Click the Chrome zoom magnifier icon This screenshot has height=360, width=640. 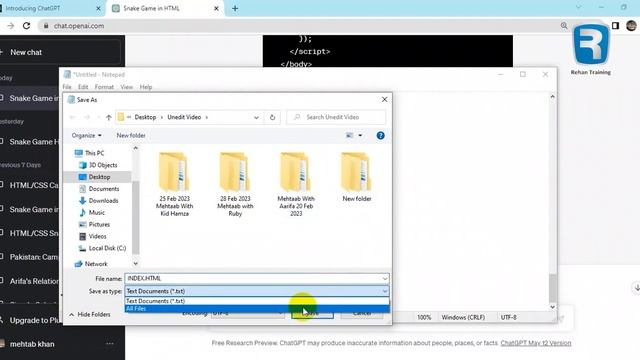pyautogui.click(x=564, y=26)
